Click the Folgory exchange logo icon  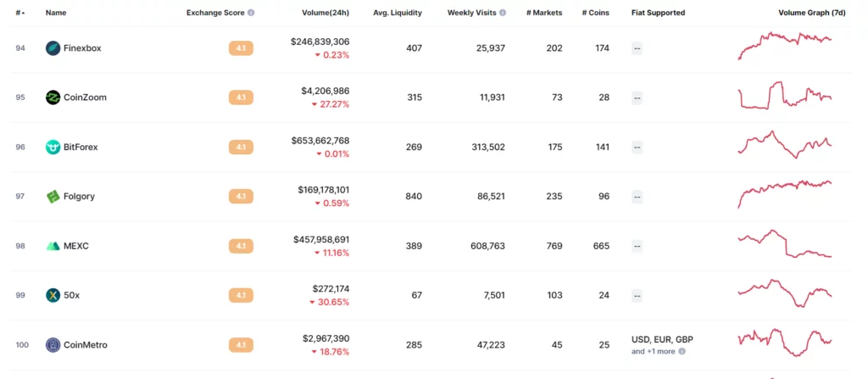coord(53,197)
